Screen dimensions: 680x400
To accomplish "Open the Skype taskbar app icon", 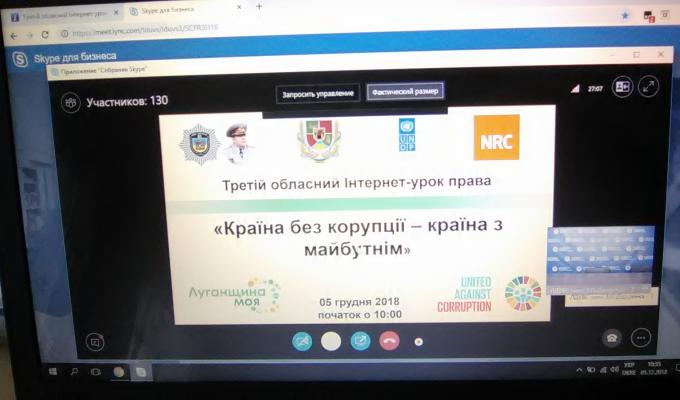I will point(141,372).
